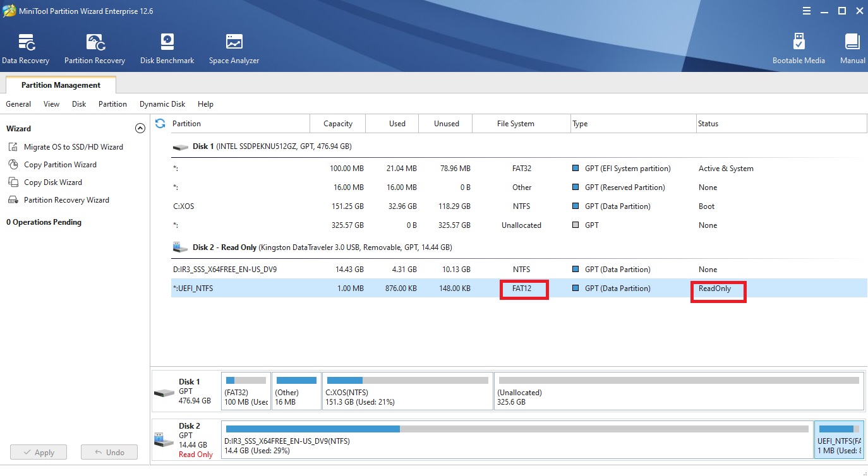Screen dimensions: 868x476
Task: Open the Disk menu
Action: 79,104
